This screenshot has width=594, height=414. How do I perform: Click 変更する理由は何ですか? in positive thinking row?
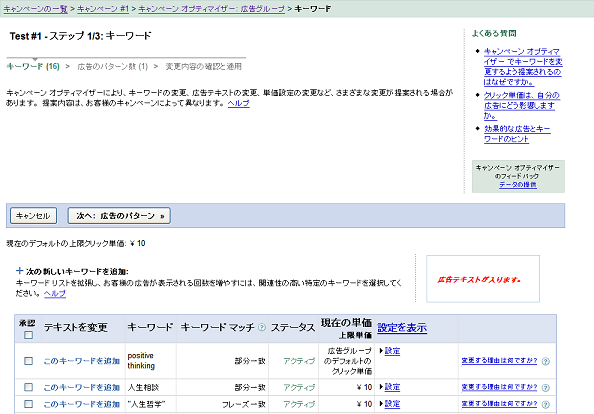point(499,361)
